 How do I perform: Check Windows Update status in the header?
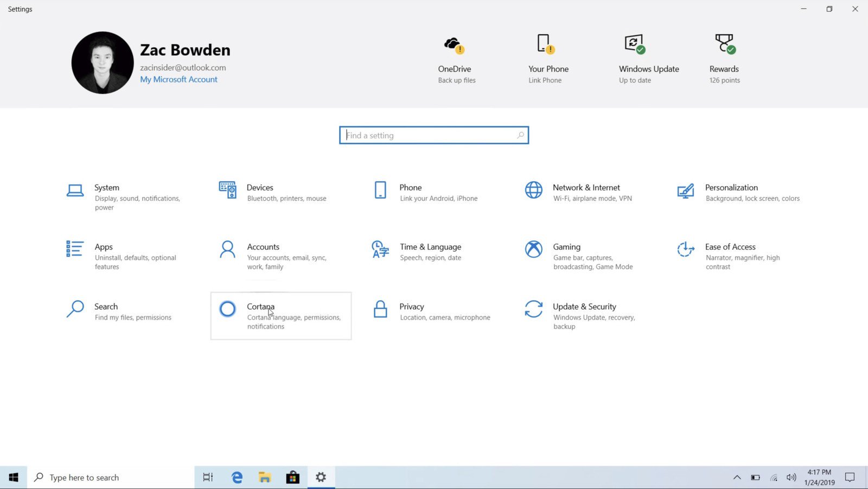click(x=648, y=58)
